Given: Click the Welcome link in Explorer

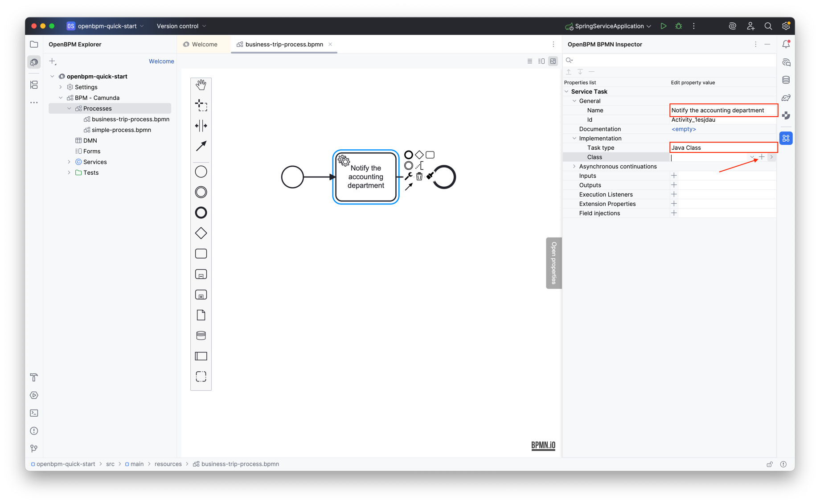Looking at the screenshot, I should click(x=161, y=61).
